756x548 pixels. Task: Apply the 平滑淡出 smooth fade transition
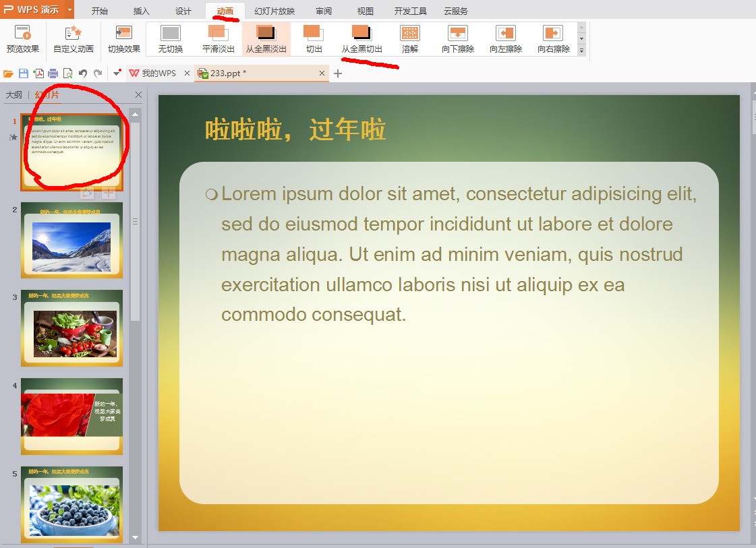point(219,38)
